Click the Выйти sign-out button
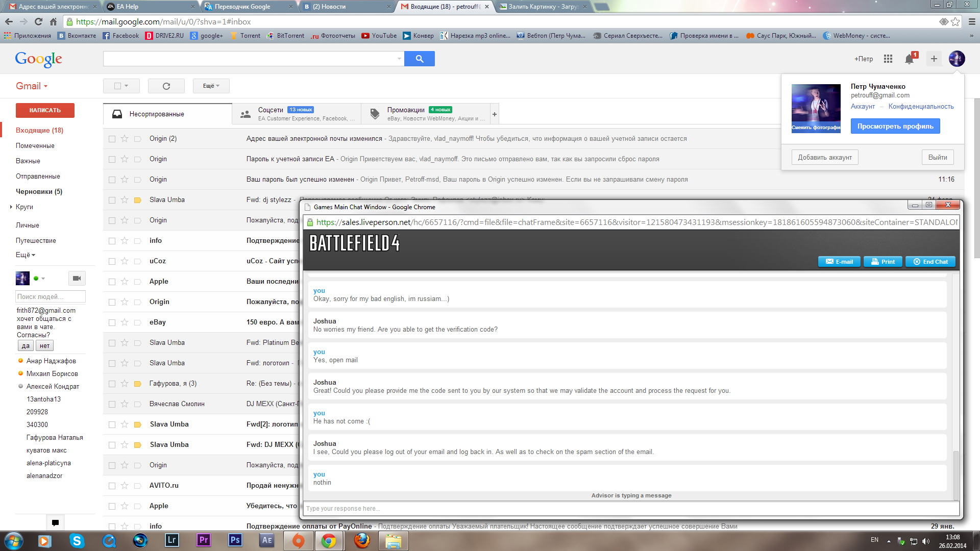Image resolution: width=980 pixels, height=551 pixels. pyautogui.click(x=937, y=157)
